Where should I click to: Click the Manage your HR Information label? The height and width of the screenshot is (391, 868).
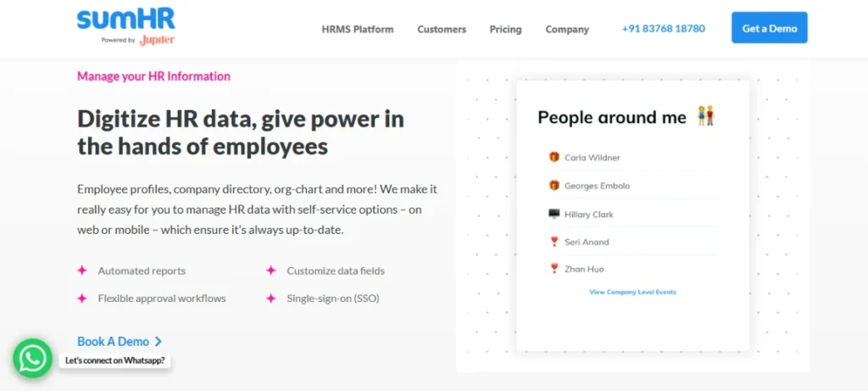[153, 76]
